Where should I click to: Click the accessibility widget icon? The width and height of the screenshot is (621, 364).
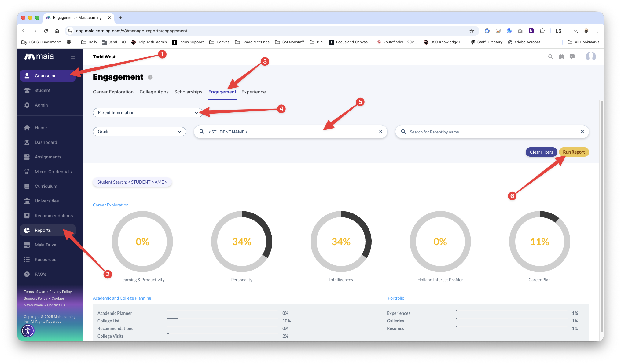28,331
